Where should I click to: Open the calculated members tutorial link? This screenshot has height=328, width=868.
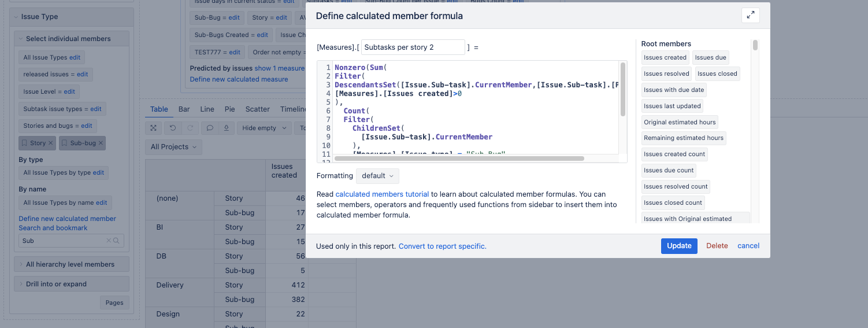pos(382,194)
